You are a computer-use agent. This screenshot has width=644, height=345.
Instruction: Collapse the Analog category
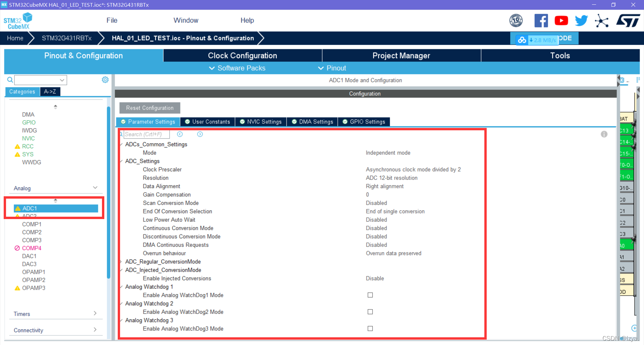click(x=95, y=188)
